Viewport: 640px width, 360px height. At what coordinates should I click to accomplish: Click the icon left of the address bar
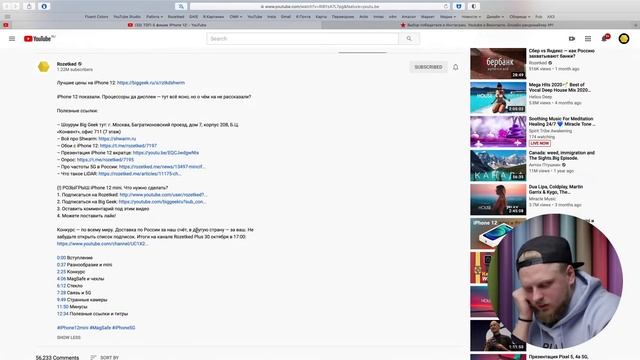[181, 7]
